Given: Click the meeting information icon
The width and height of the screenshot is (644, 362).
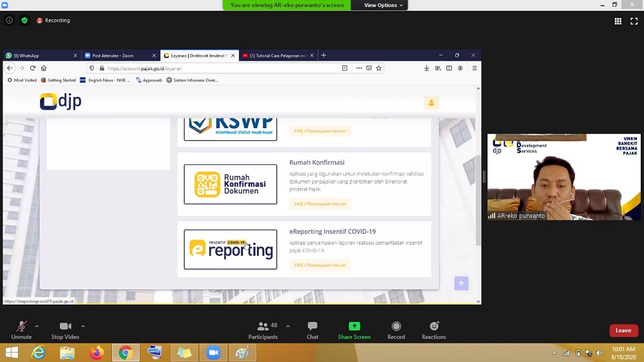Looking at the screenshot, I should coord(9,20).
